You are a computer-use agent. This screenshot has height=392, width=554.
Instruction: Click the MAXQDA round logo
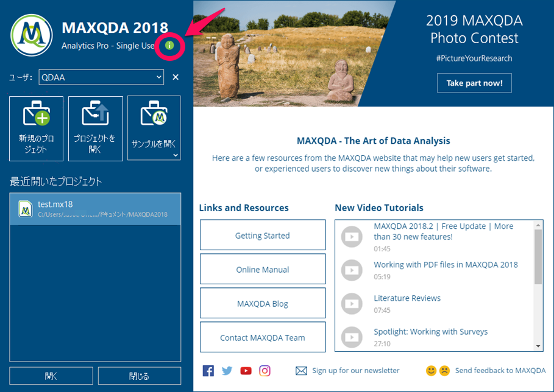(32, 35)
